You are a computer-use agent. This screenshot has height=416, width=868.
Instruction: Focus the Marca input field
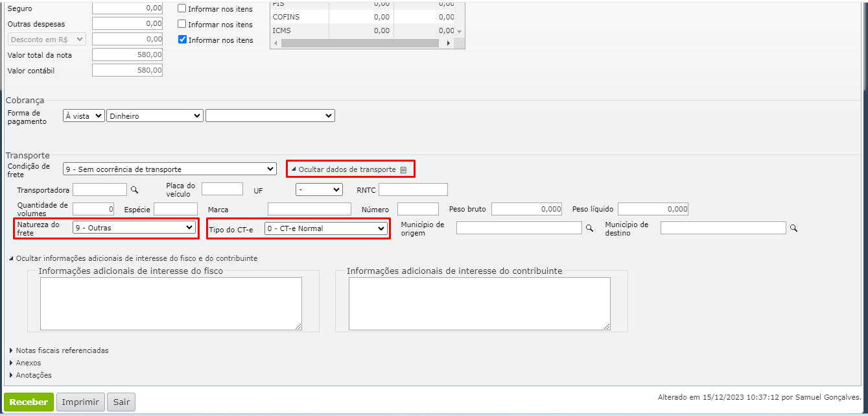pos(309,209)
